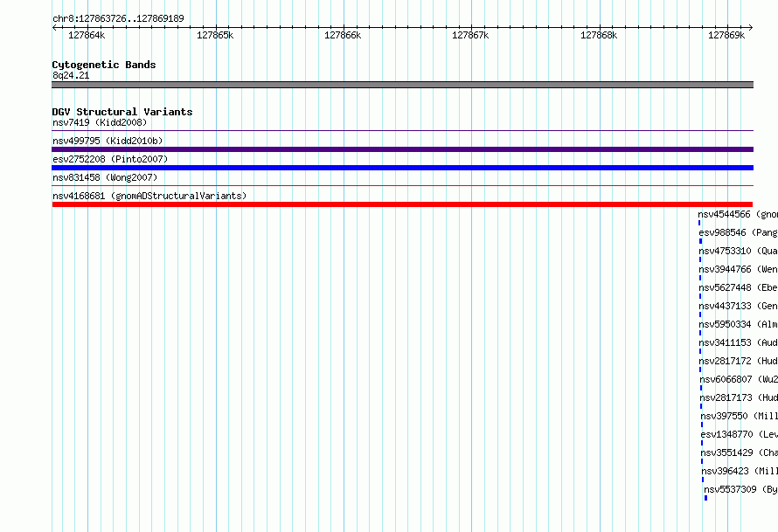Open variant nsv5537309 label

[740, 489]
